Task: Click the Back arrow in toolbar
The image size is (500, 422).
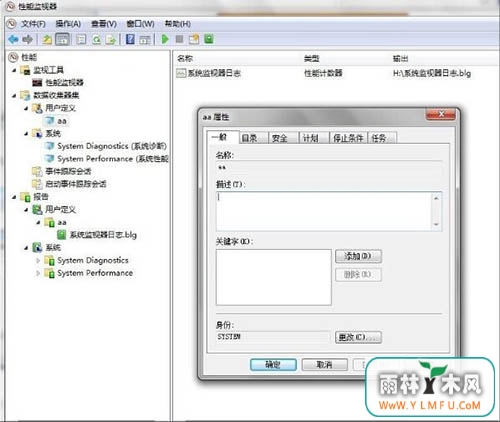Action: (13, 39)
